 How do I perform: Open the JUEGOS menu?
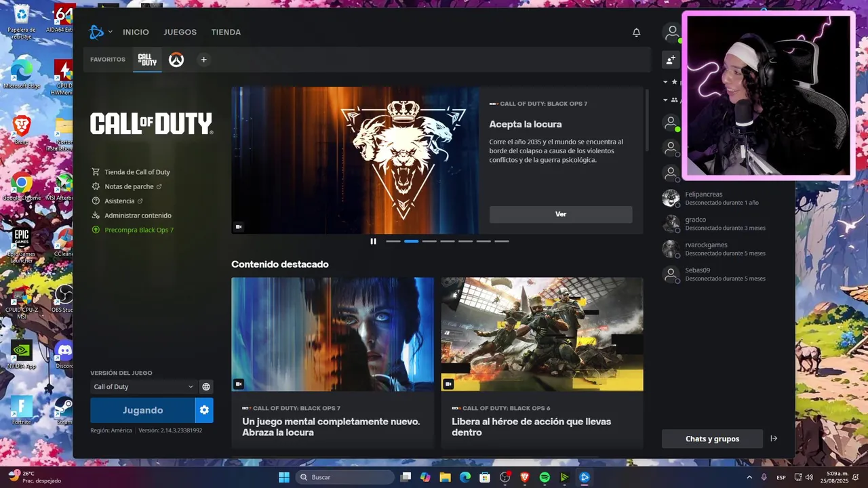coord(180,32)
